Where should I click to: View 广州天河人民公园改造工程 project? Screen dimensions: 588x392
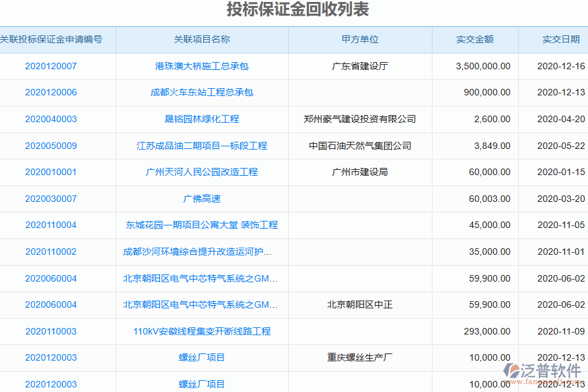click(199, 172)
